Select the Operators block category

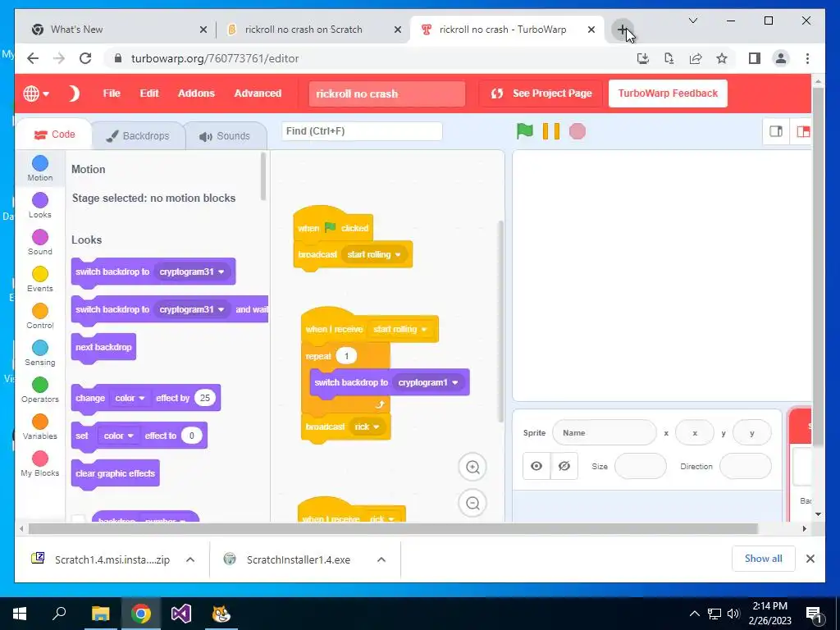tap(40, 390)
